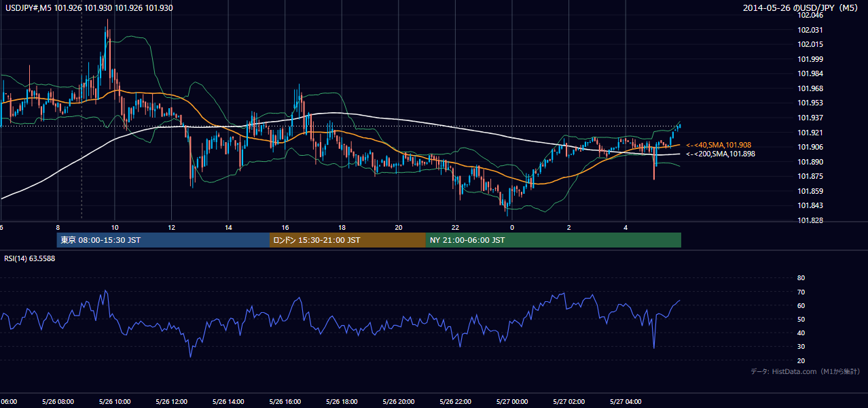Click hour tick 0 under price chart

[512, 228]
